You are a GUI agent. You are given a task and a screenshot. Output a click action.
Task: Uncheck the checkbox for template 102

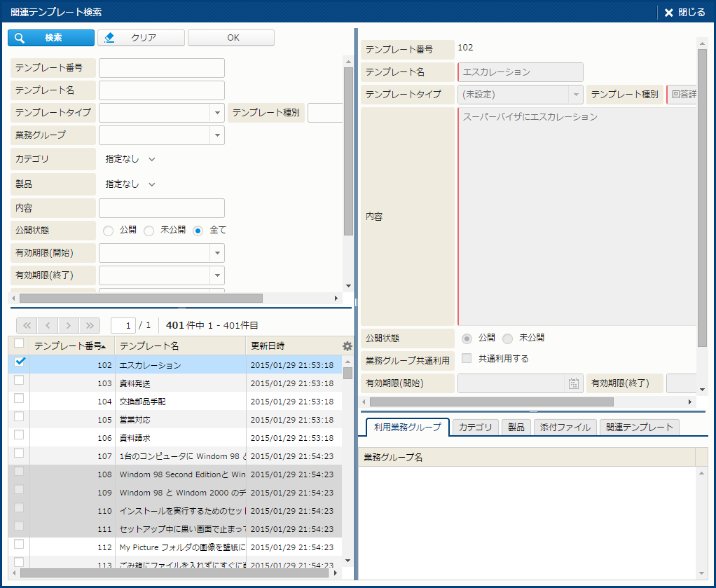click(20, 362)
